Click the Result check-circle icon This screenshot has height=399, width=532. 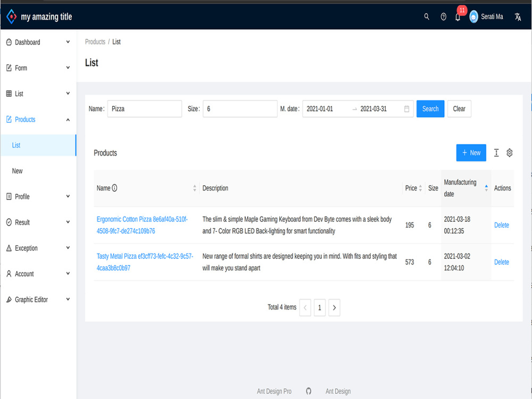9,222
